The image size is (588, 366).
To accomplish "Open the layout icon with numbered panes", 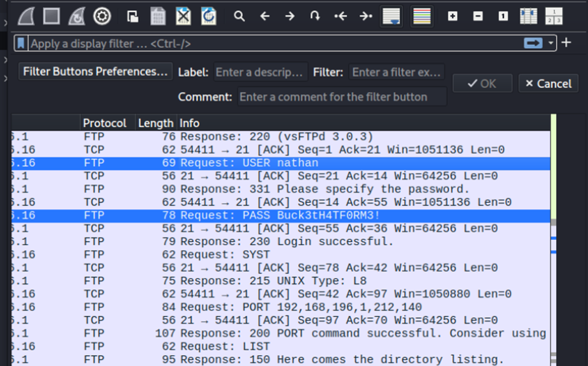I will pos(554,16).
